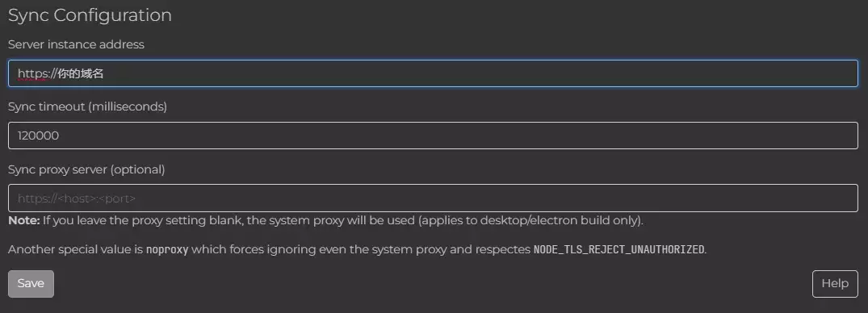
Task: Click the Save button
Action: click(x=31, y=284)
